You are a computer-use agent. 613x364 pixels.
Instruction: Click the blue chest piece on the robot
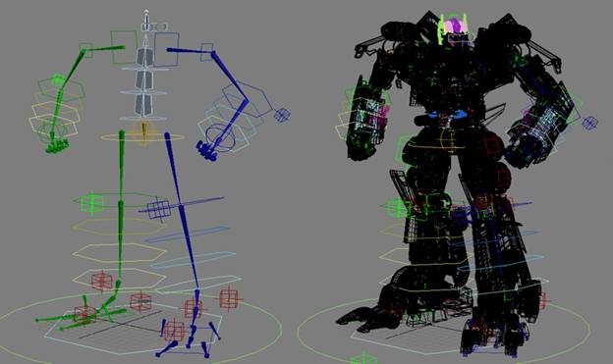tap(447, 115)
